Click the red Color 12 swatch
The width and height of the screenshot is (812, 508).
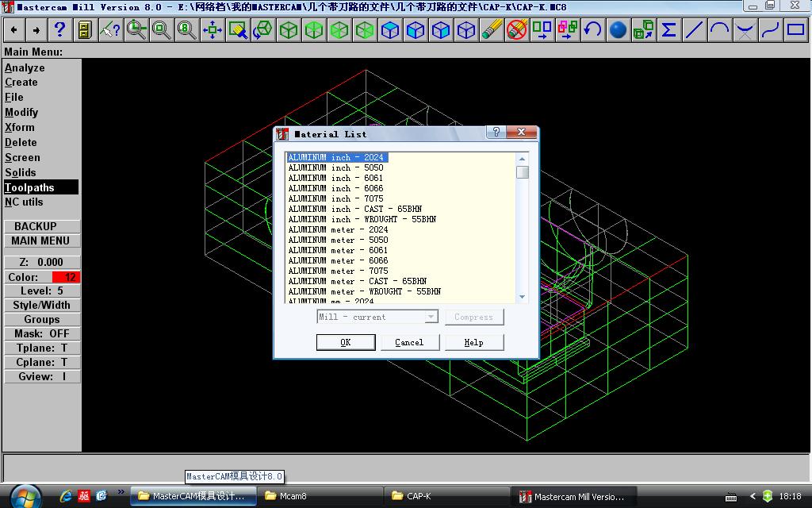65,277
